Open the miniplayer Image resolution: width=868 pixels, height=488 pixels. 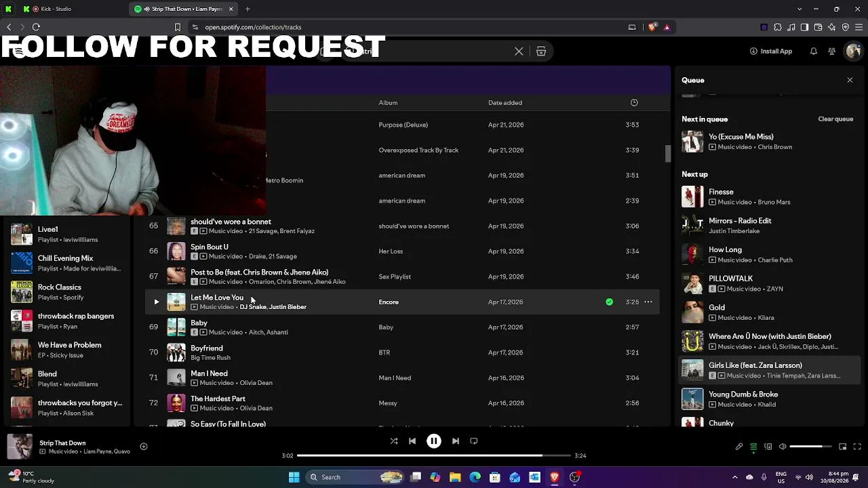843,447
